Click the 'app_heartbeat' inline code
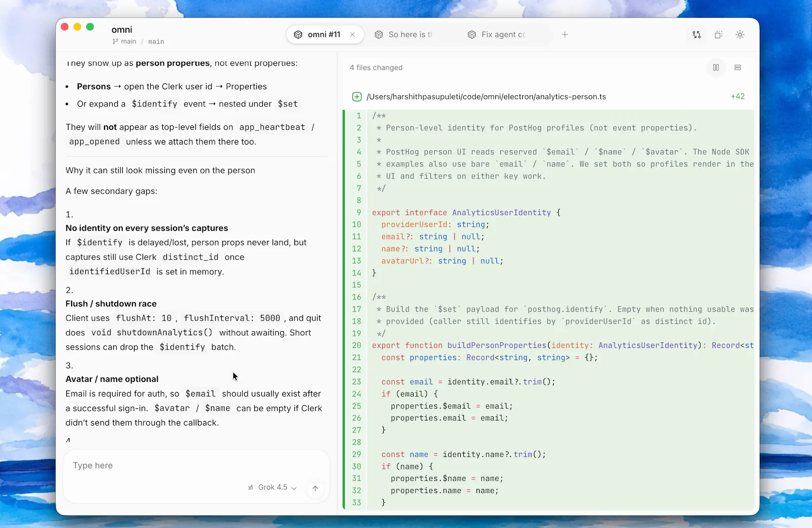Viewport: 812px width, 528px height. click(x=272, y=127)
